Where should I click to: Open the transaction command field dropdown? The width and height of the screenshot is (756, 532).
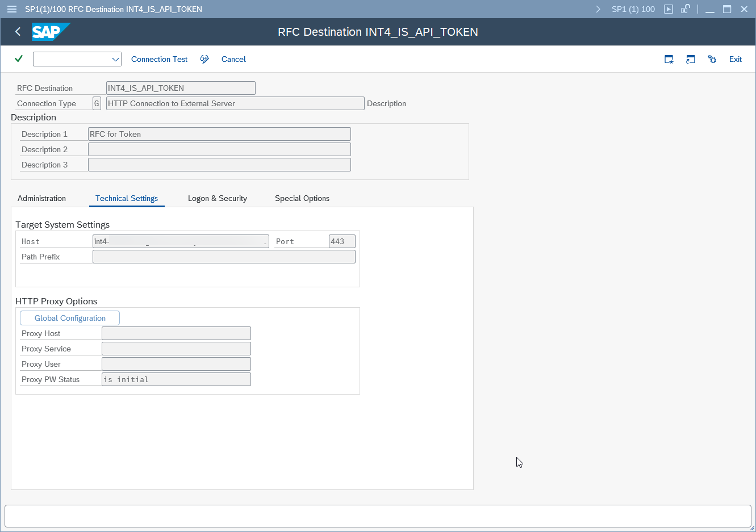pos(115,59)
